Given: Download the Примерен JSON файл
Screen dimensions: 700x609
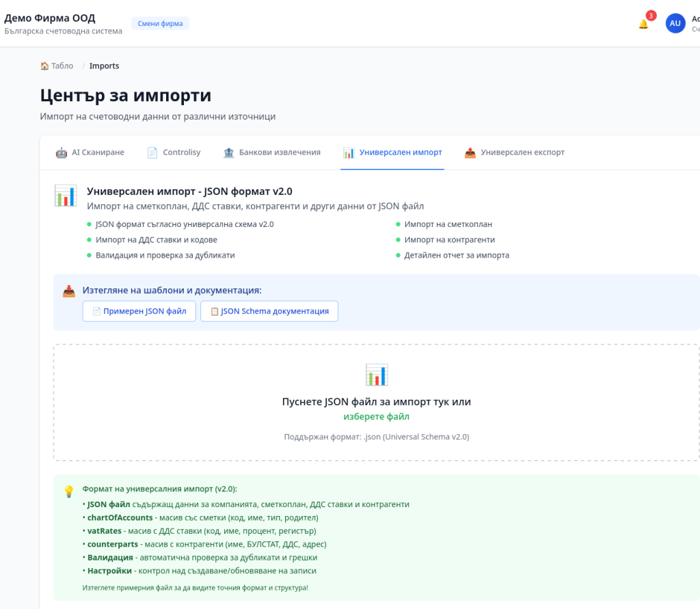Looking at the screenshot, I should click(139, 311).
